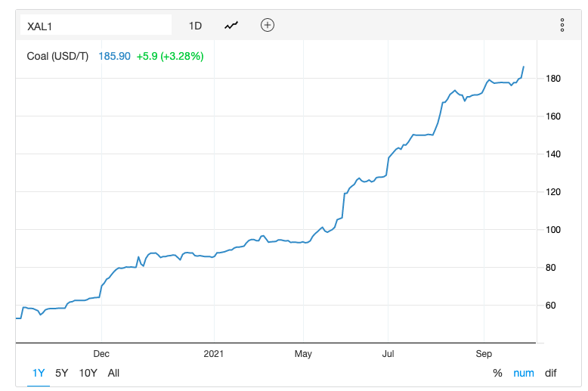Click the +5.9 (+3.28%) change value
The width and height of the screenshot is (588, 391).
(x=170, y=56)
